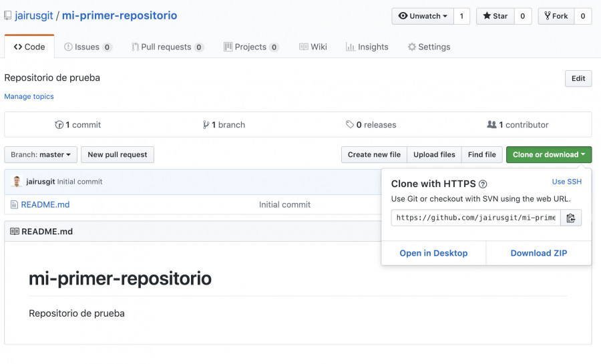Open the Projects tab
601x364 pixels.
251,47
